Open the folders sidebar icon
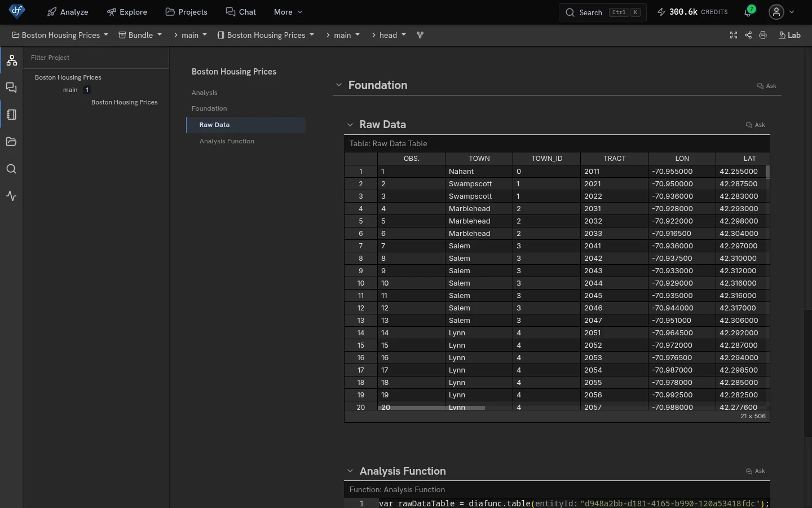This screenshot has height=508, width=812. pos(11,142)
